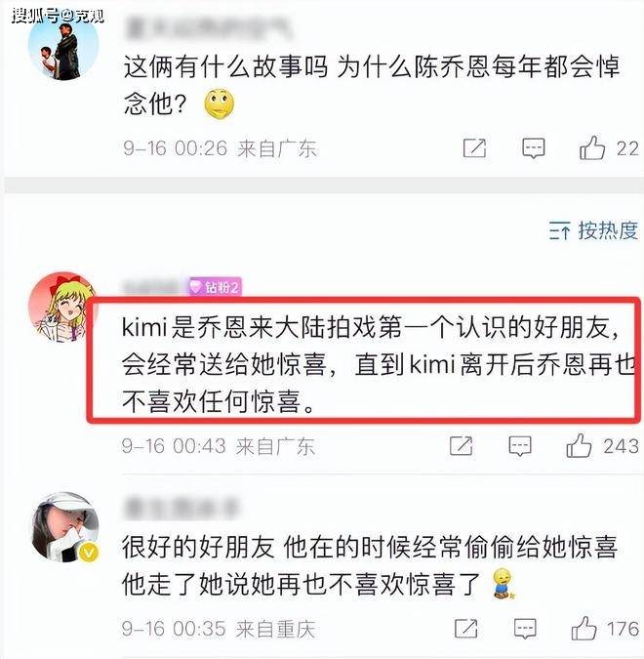Share the 9-16 00:26 Guangdong comment
Image resolution: width=644 pixels, height=659 pixels.
[474, 148]
